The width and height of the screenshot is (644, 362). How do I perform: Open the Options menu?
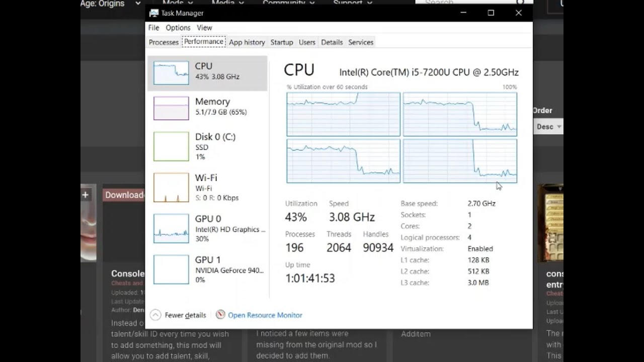pos(178,28)
